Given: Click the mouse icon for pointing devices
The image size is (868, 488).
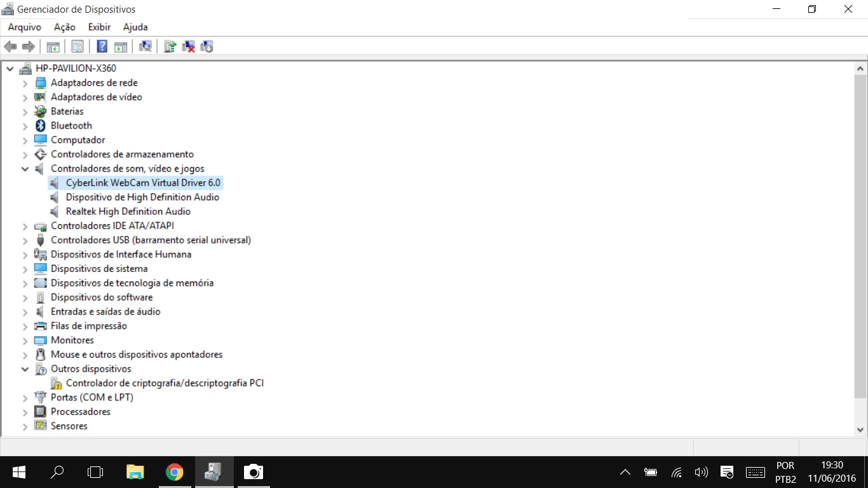Looking at the screenshot, I should click(x=41, y=355).
